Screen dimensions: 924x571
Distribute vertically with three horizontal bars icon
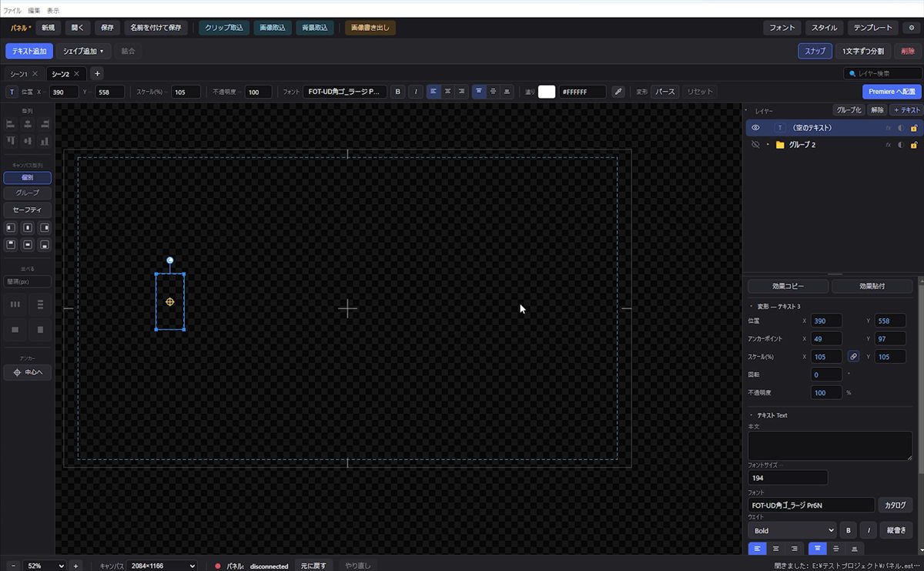tap(40, 305)
